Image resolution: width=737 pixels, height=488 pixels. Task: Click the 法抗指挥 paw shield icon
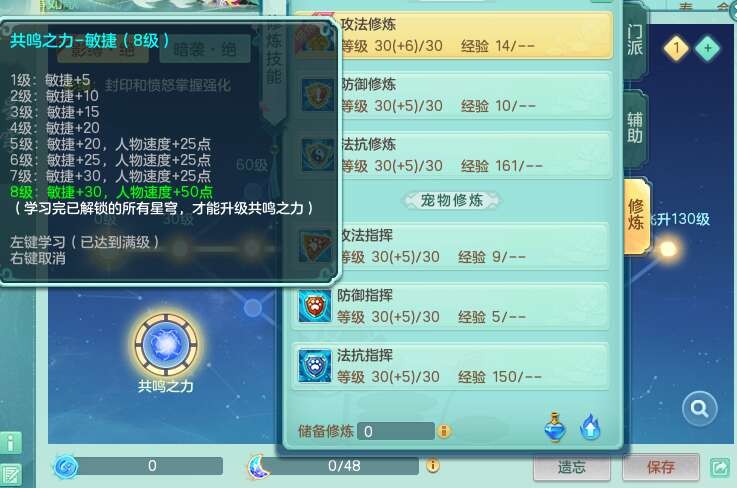click(314, 365)
